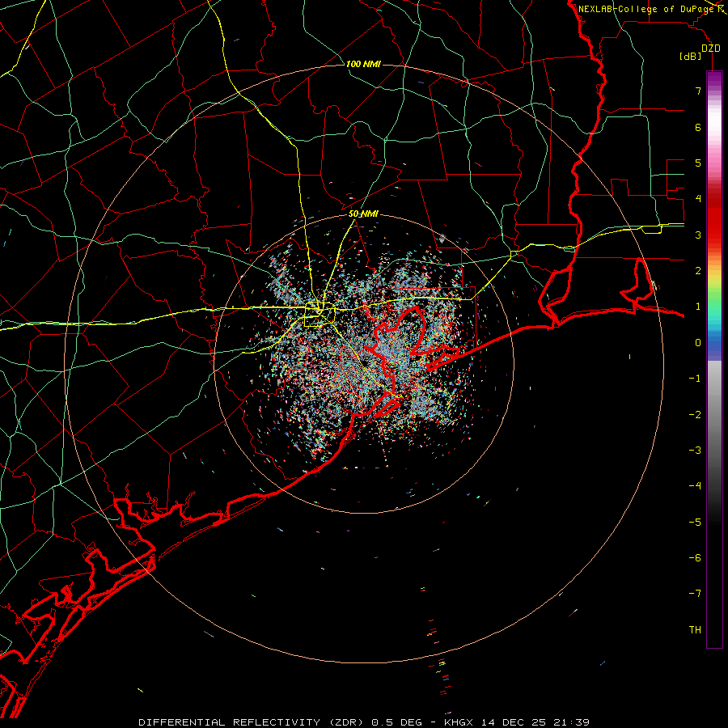Pick the -3 label on the scale
728x728 pixels.
coord(695,451)
